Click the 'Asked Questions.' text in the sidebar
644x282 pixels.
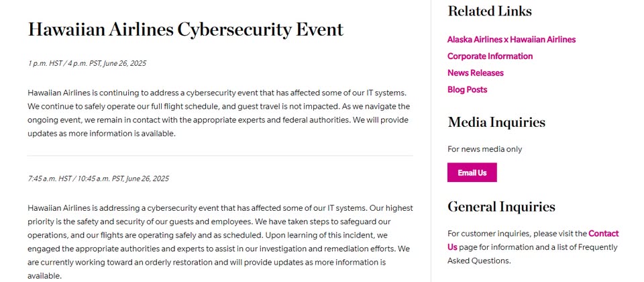point(479,261)
